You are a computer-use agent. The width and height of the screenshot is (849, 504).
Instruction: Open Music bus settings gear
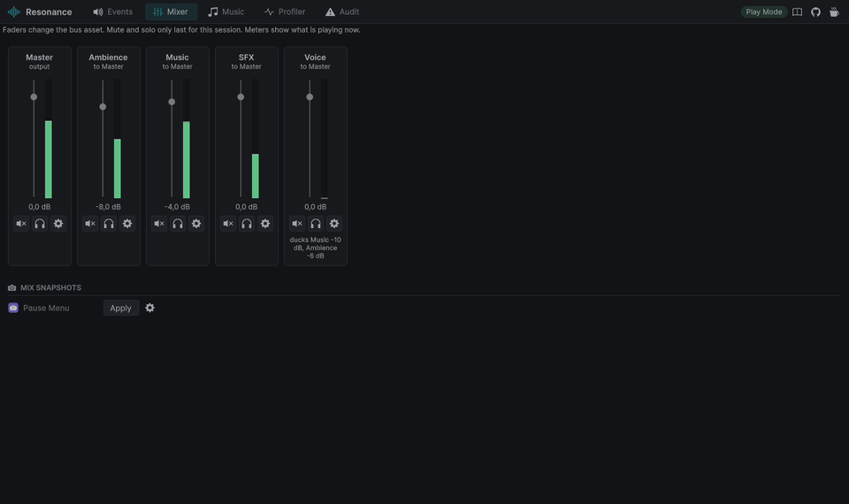pos(196,224)
